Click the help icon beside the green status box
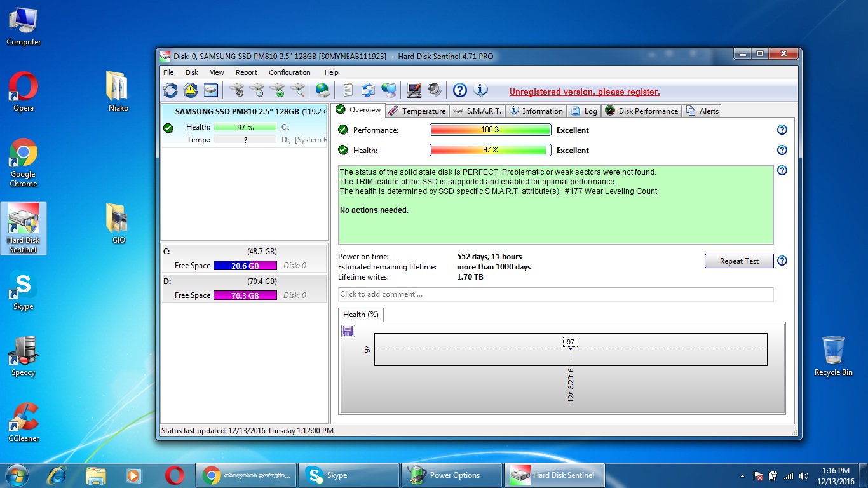 click(x=782, y=170)
